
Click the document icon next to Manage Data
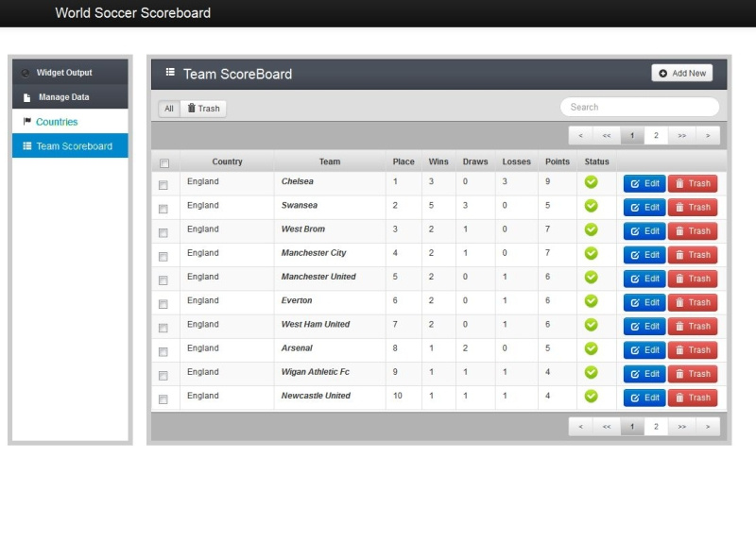pyautogui.click(x=26, y=96)
